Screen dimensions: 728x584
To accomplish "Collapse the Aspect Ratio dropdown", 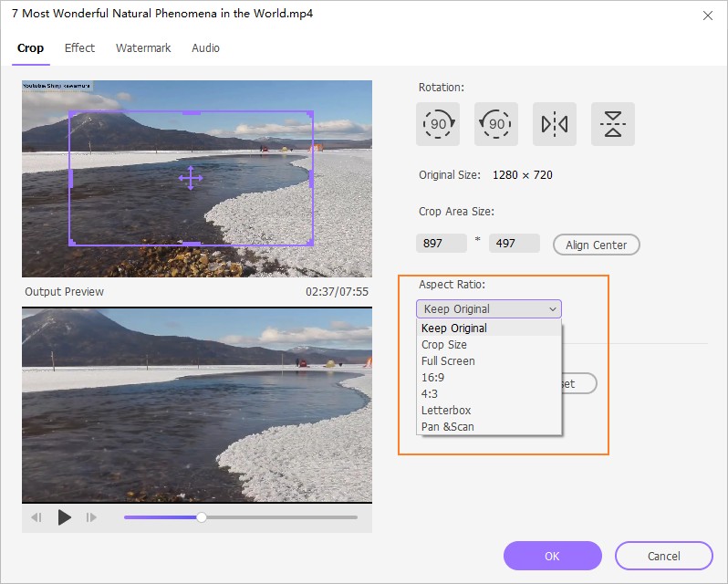I will (x=488, y=309).
